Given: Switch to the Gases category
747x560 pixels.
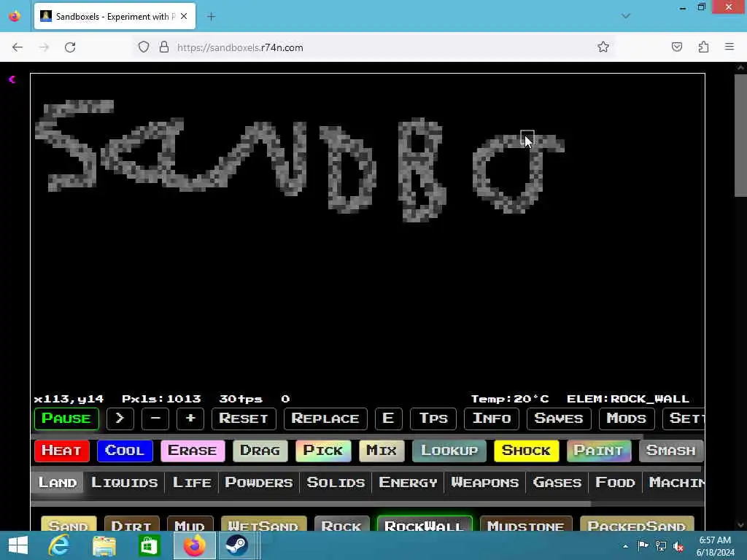Looking at the screenshot, I should [557, 483].
